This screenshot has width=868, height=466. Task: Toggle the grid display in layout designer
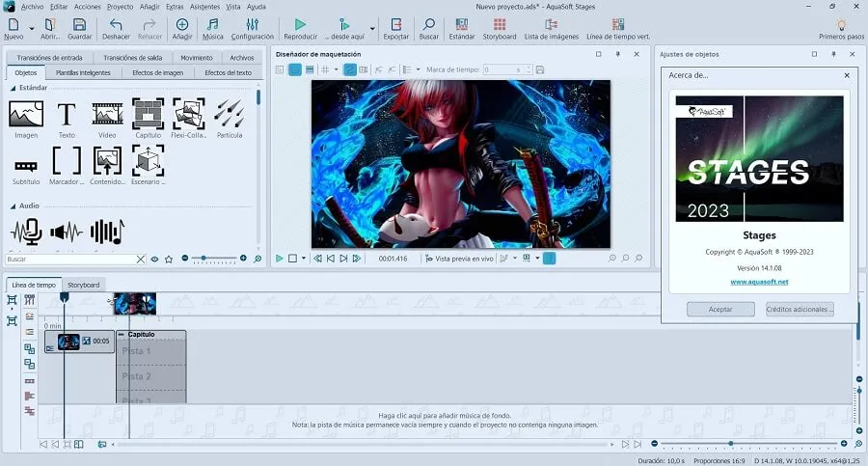325,69
